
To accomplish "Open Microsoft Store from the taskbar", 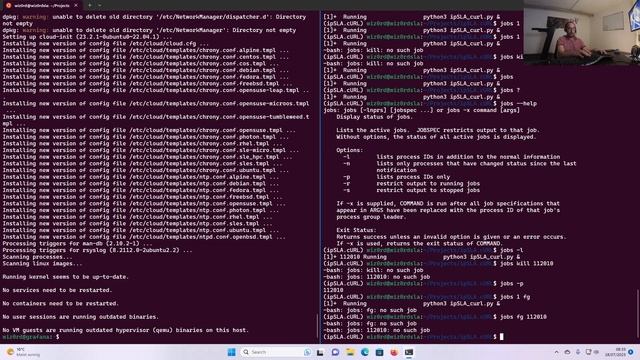I will [x=379, y=352].
